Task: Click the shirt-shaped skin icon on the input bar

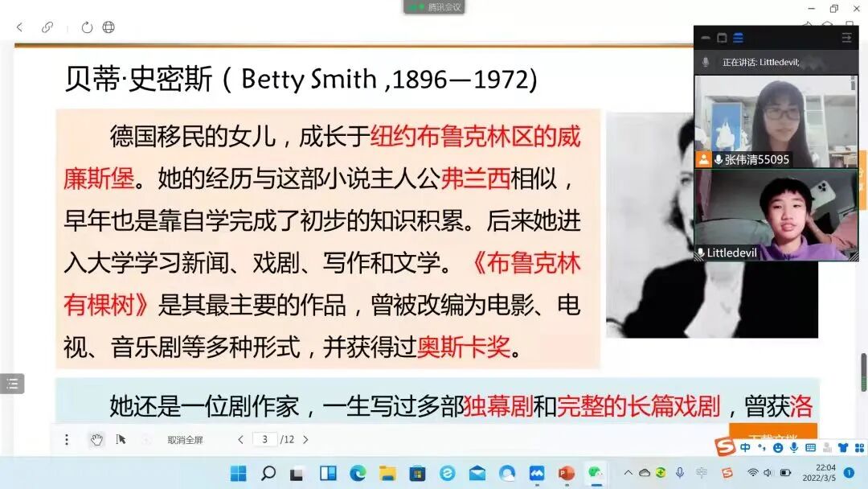Action: click(x=842, y=448)
